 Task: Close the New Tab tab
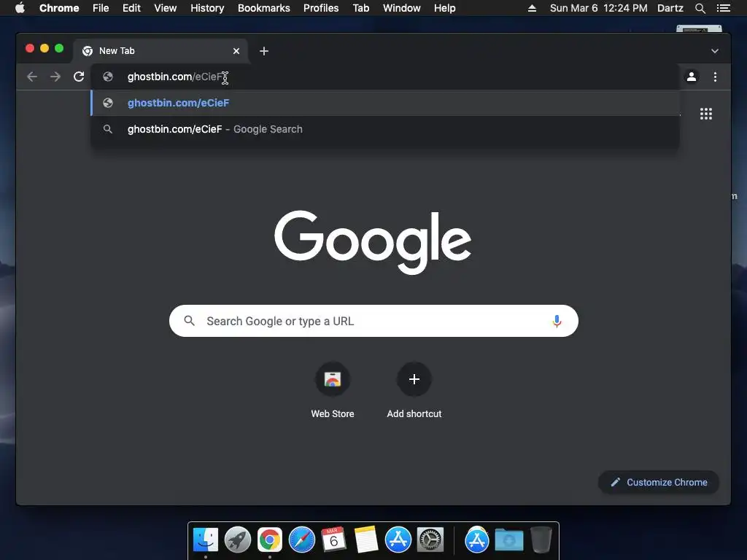click(x=236, y=51)
